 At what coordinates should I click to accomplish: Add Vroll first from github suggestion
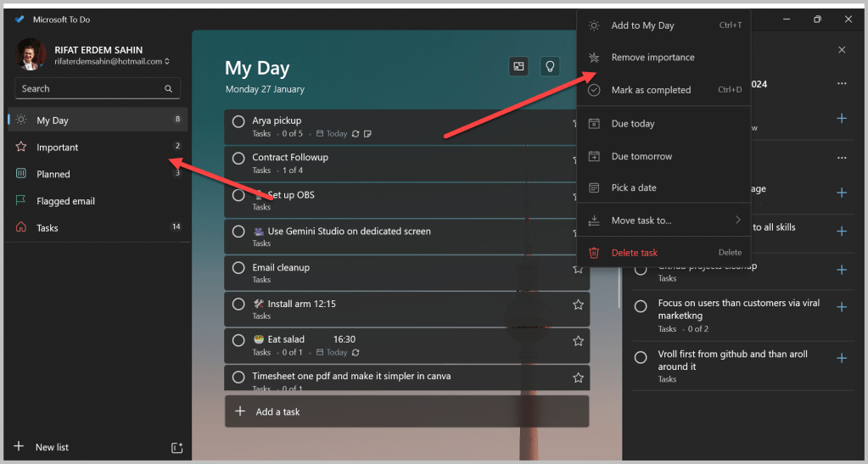click(x=842, y=358)
